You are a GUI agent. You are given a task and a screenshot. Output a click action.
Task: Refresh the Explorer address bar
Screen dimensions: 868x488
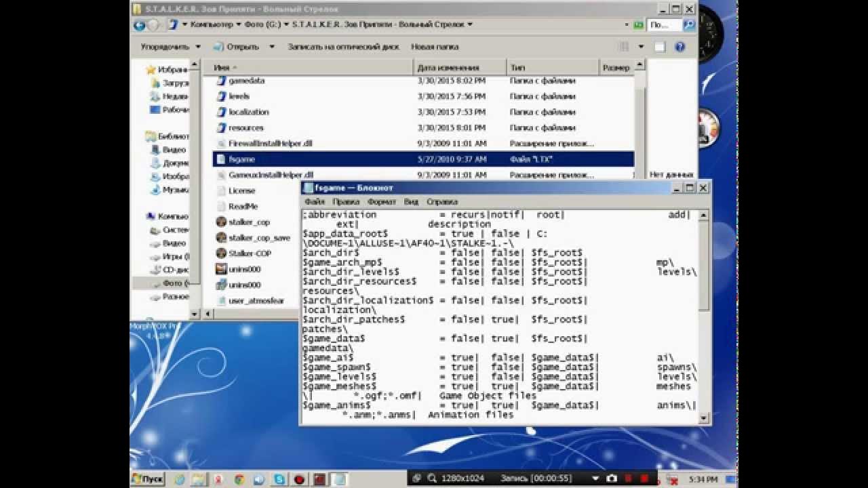click(638, 25)
